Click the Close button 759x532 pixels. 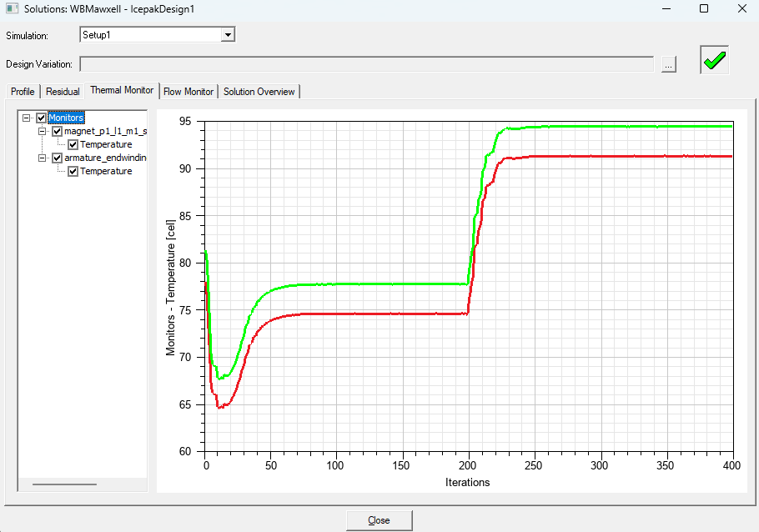[379, 520]
